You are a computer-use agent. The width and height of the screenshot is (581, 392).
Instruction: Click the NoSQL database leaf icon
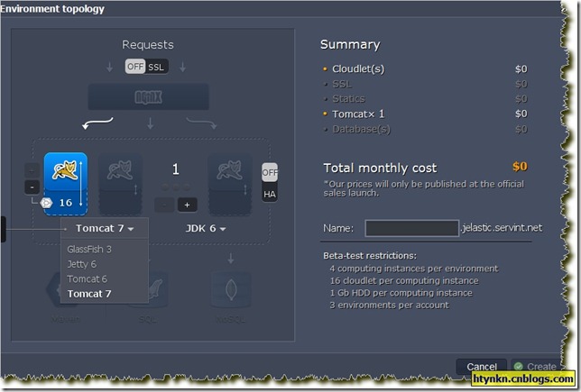click(x=231, y=290)
